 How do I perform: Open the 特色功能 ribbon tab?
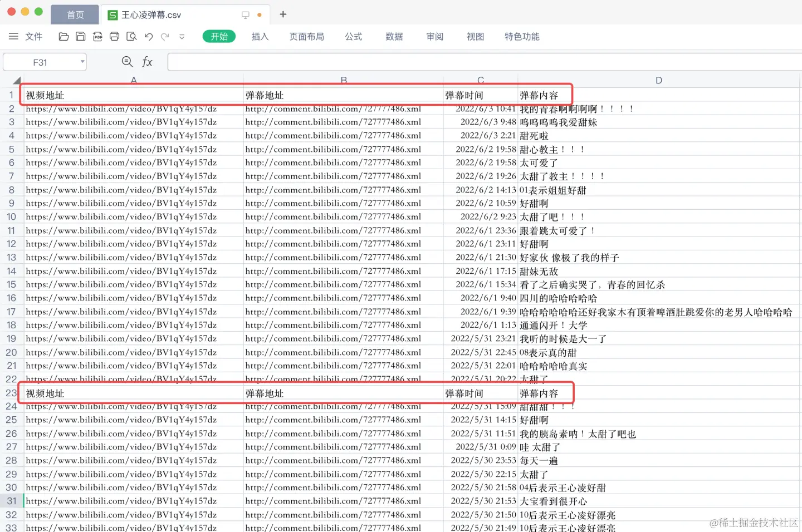522,37
